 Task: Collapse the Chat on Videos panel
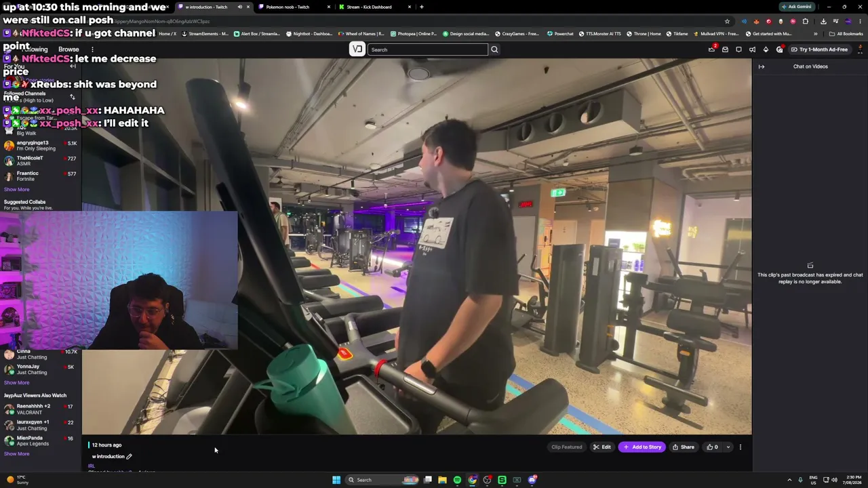coord(762,66)
